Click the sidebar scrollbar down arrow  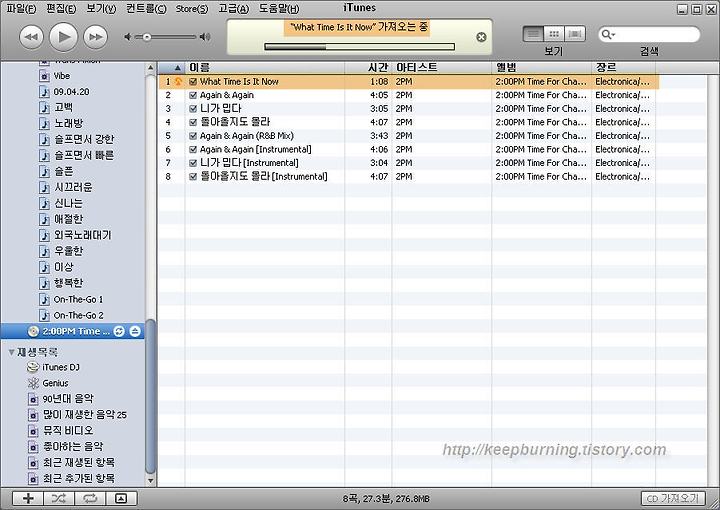(150, 481)
